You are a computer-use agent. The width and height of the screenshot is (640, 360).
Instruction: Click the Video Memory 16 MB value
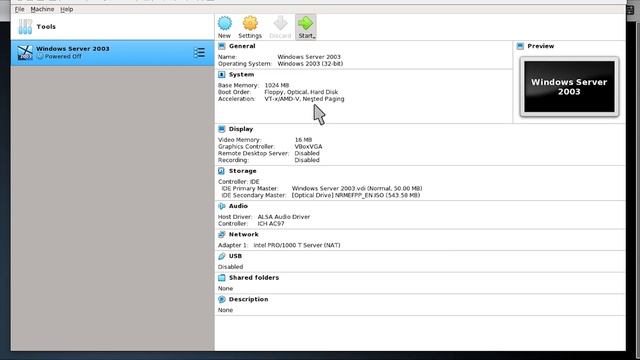303,140
